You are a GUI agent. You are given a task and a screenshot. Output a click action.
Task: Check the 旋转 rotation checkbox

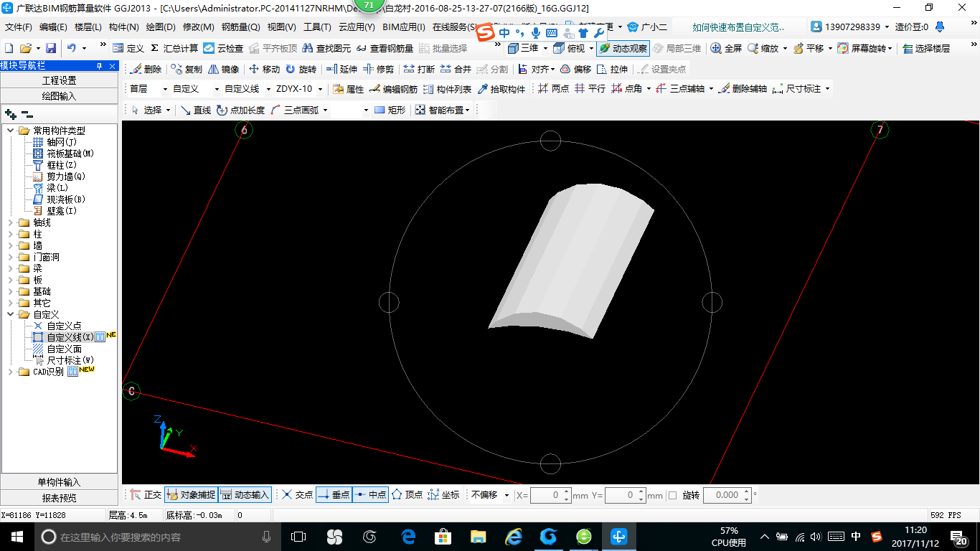672,495
